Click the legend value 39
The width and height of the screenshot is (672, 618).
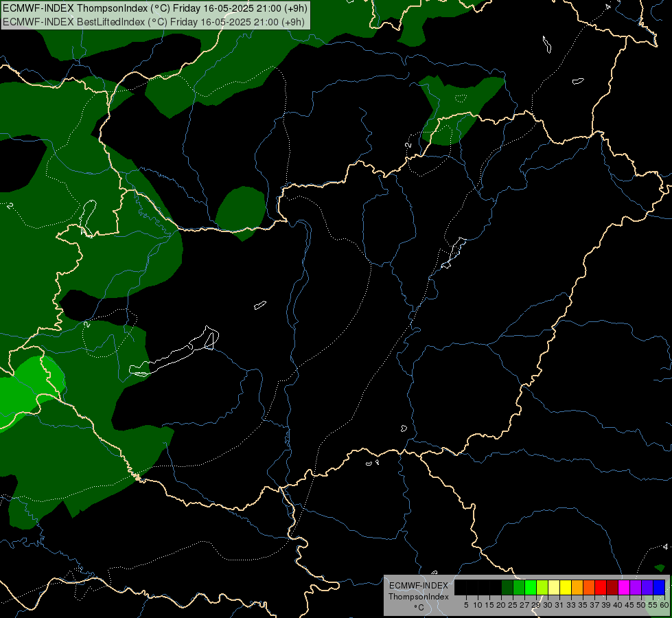606,605
